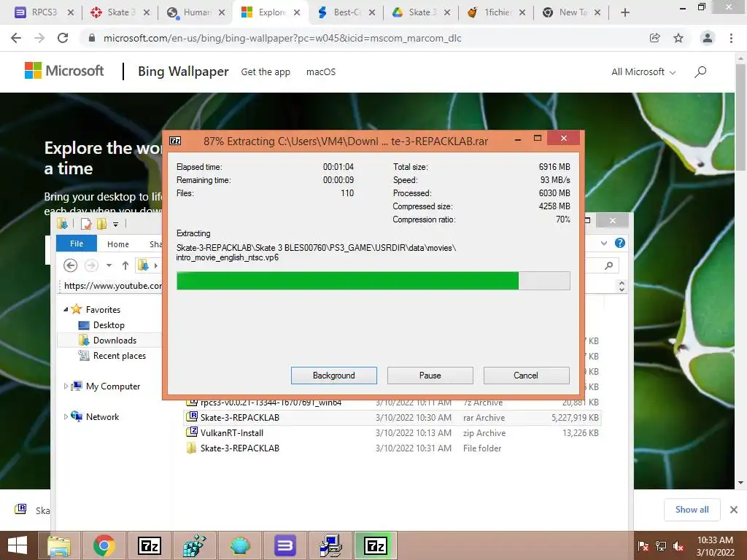Click the Explorer search box magnifier

(608, 265)
